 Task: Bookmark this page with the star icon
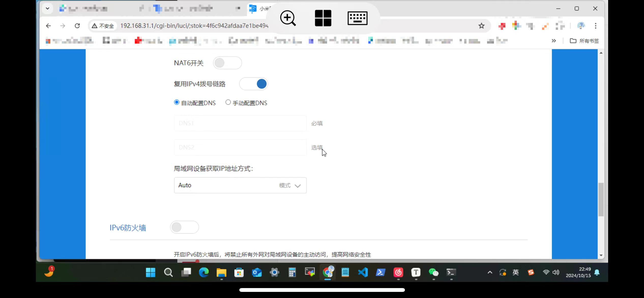tap(481, 26)
